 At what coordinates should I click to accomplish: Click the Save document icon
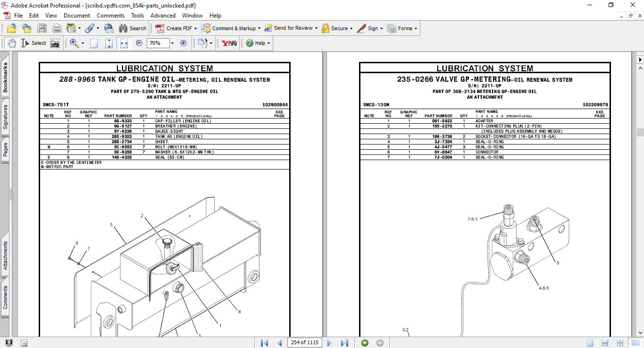pyautogui.click(x=42, y=28)
